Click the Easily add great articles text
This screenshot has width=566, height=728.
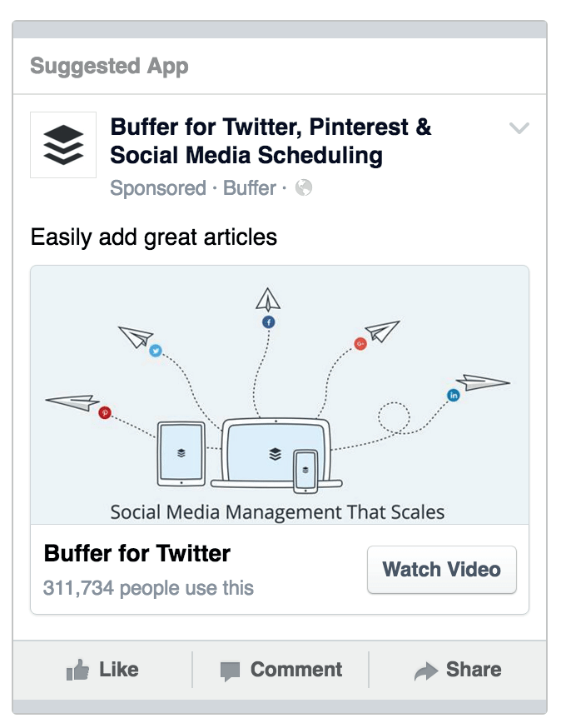click(154, 237)
